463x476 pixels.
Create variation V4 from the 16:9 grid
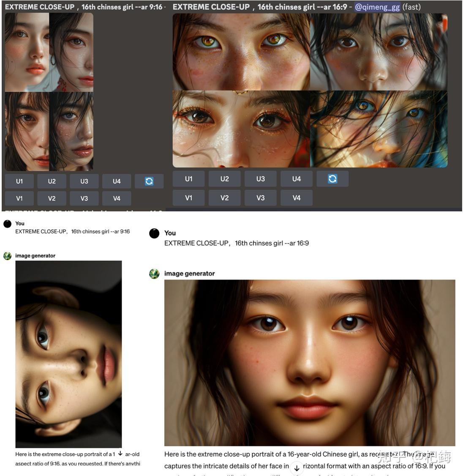click(x=296, y=197)
